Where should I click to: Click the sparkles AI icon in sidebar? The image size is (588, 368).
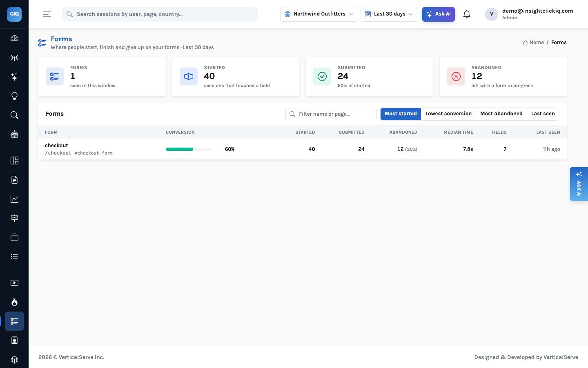14,77
